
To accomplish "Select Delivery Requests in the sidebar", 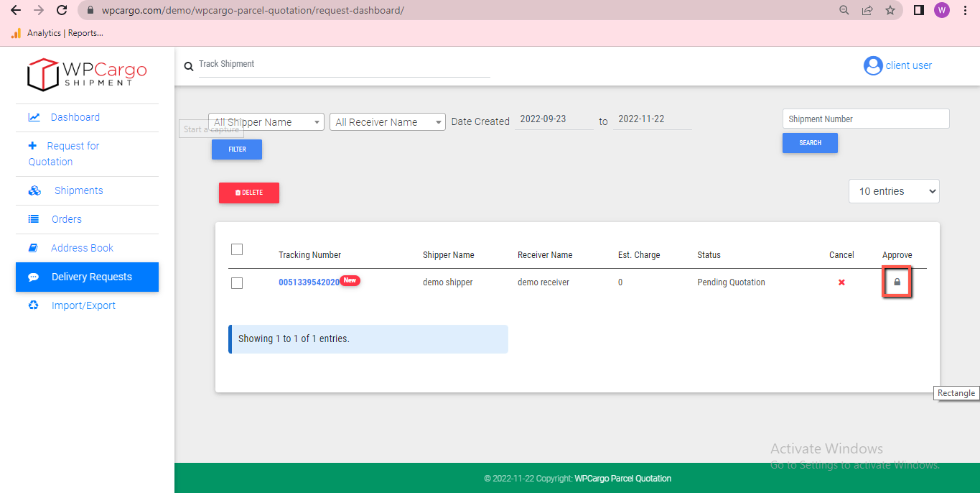I will (87, 277).
